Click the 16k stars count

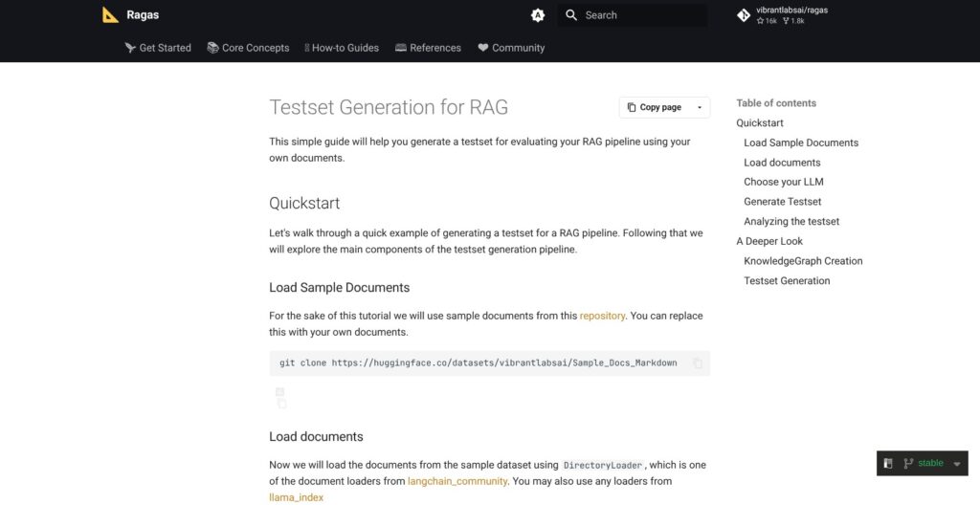point(767,21)
